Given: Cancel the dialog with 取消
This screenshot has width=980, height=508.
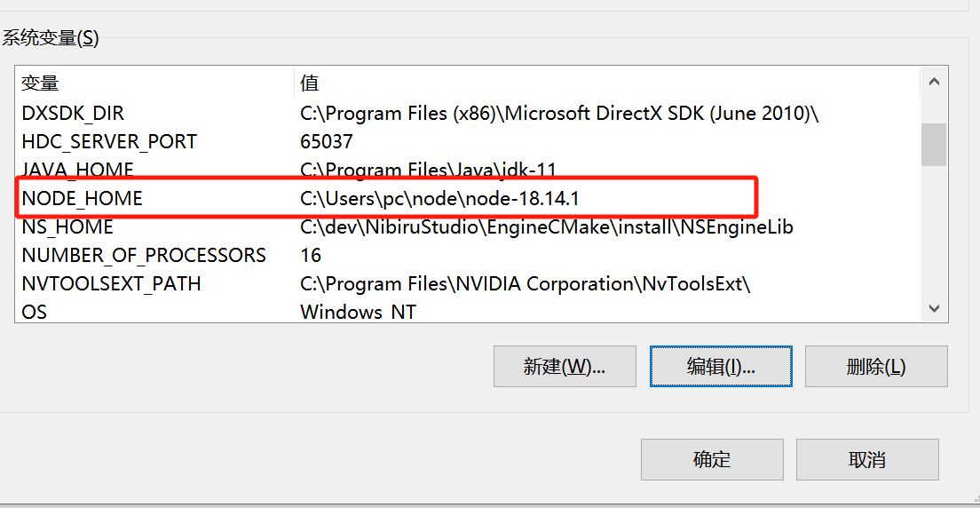Looking at the screenshot, I should [866, 460].
